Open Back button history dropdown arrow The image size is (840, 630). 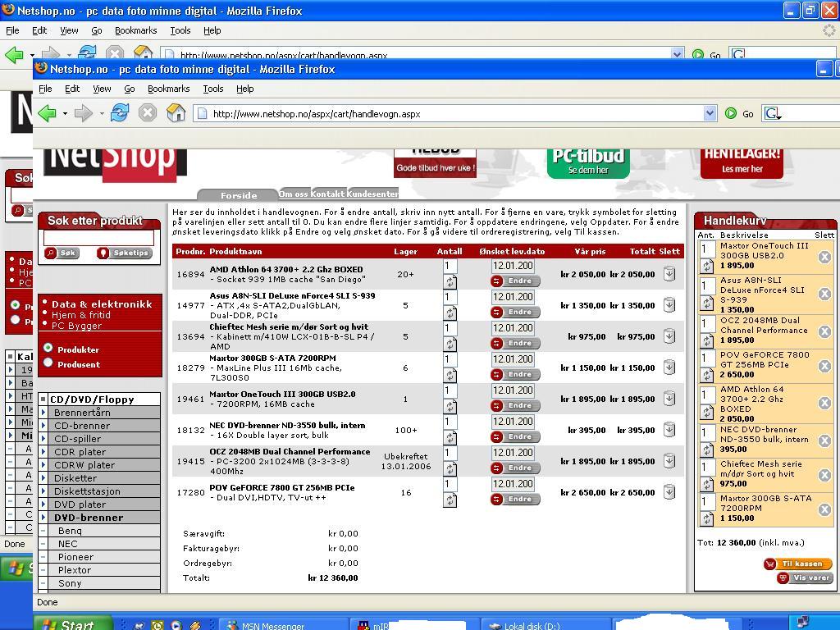tap(65, 113)
